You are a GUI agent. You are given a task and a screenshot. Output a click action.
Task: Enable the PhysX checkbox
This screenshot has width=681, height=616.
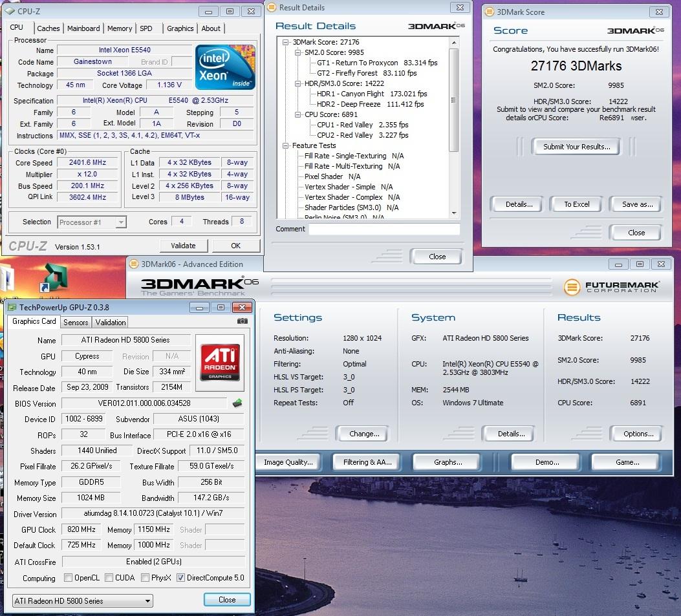coord(145,577)
